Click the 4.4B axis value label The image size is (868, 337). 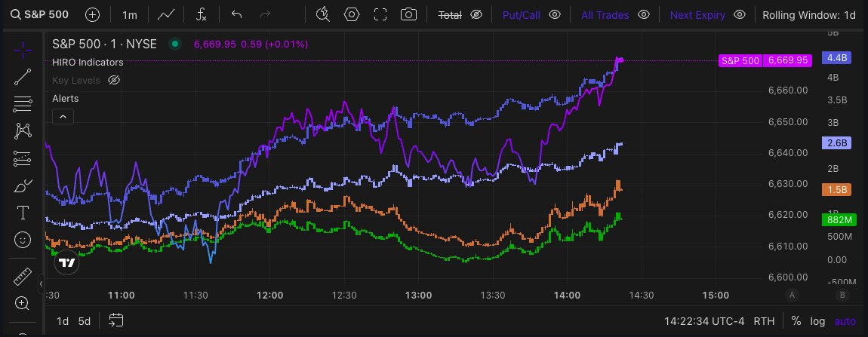point(837,57)
